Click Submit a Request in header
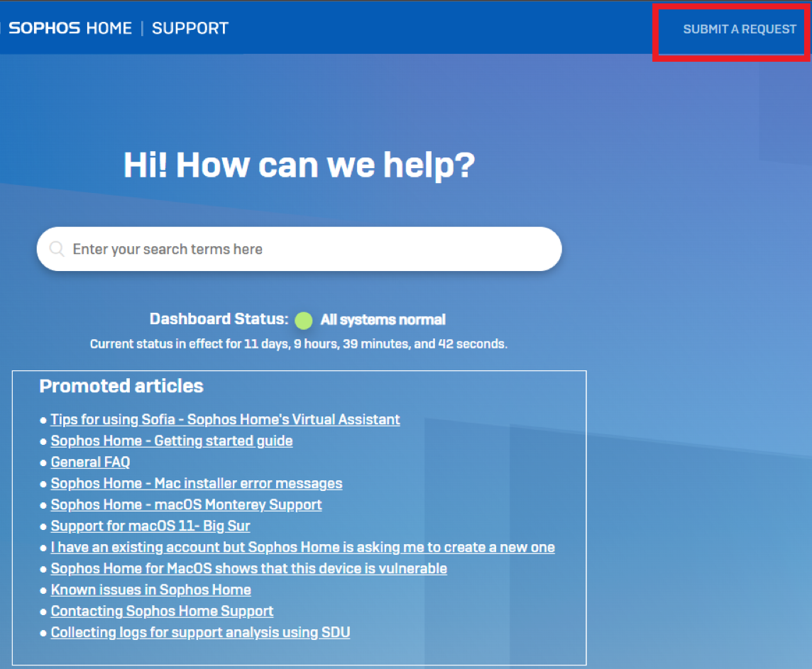Image resolution: width=812 pixels, height=669 pixels. point(740,29)
